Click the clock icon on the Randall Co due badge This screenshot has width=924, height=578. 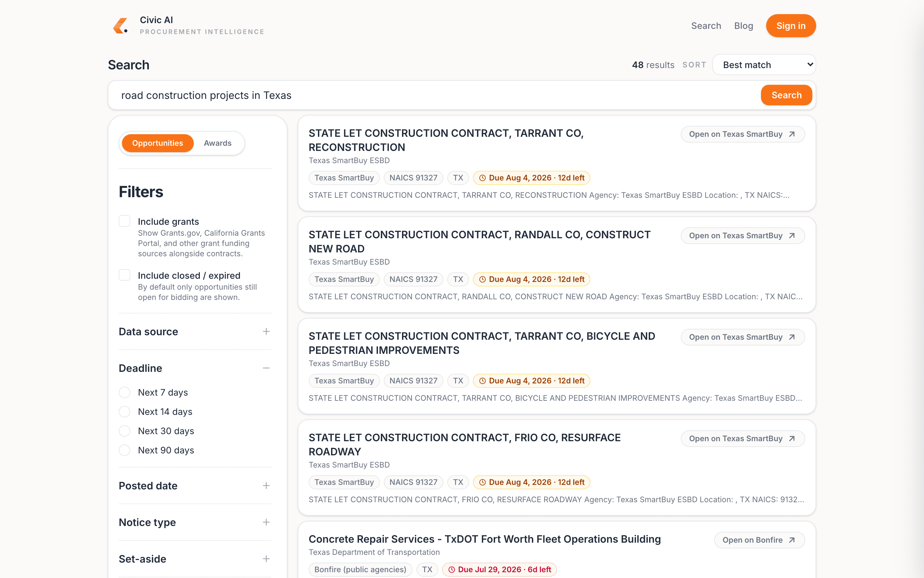(x=482, y=279)
